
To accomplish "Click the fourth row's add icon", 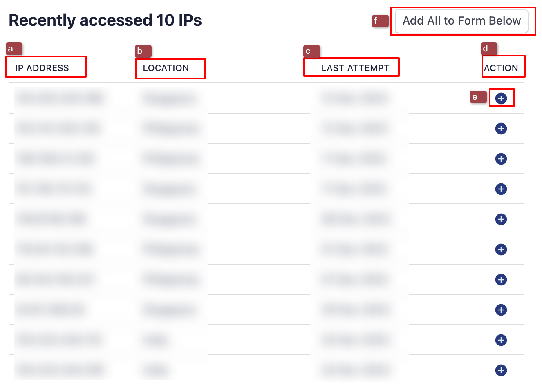I will pyautogui.click(x=501, y=189).
